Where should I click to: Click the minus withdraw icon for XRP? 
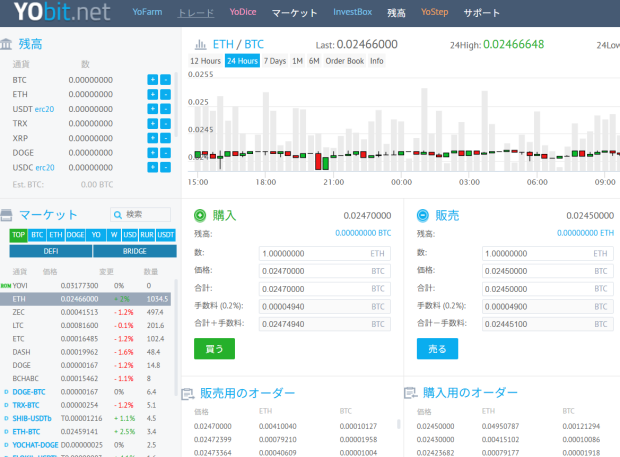pyautogui.click(x=166, y=138)
